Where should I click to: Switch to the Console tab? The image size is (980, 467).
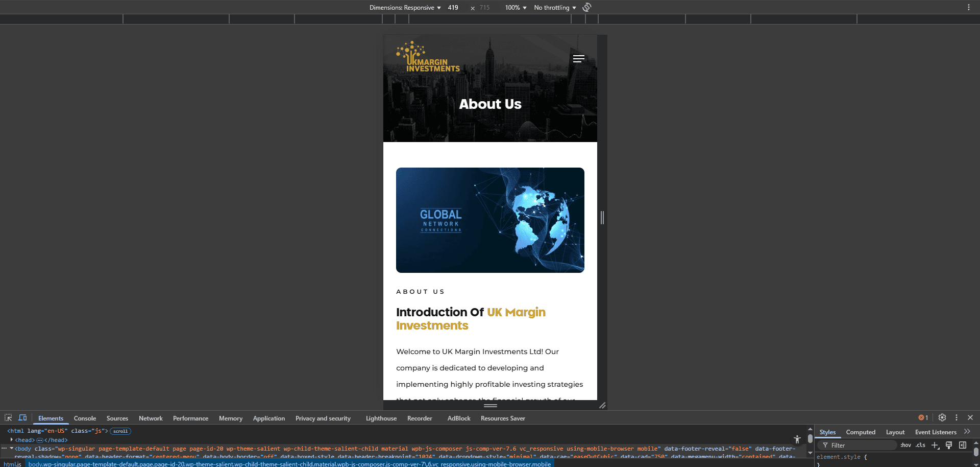(85, 418)
